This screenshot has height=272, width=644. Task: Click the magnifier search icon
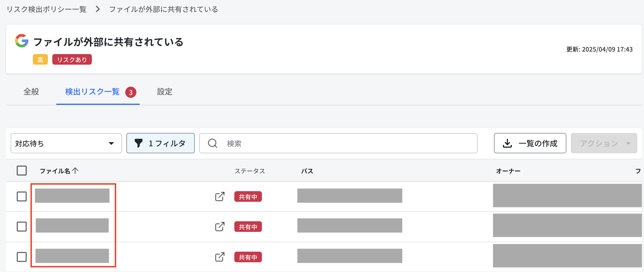point(213,143)
